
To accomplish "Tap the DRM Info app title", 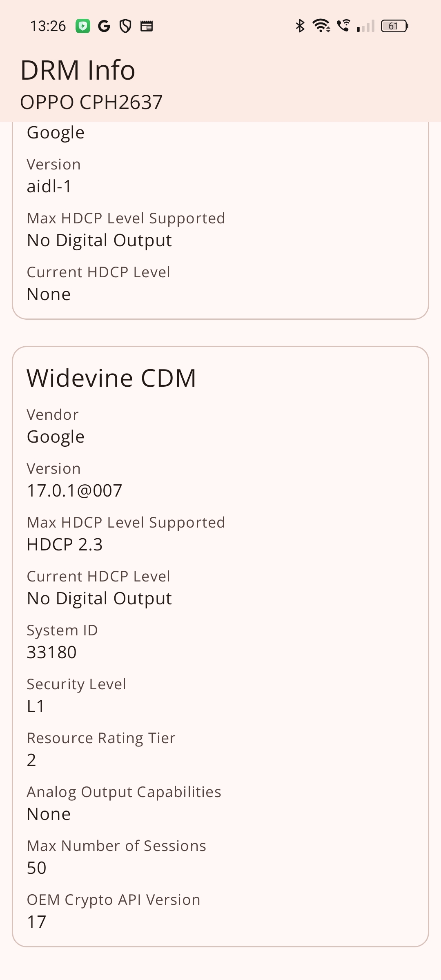I will pos(78,70).
